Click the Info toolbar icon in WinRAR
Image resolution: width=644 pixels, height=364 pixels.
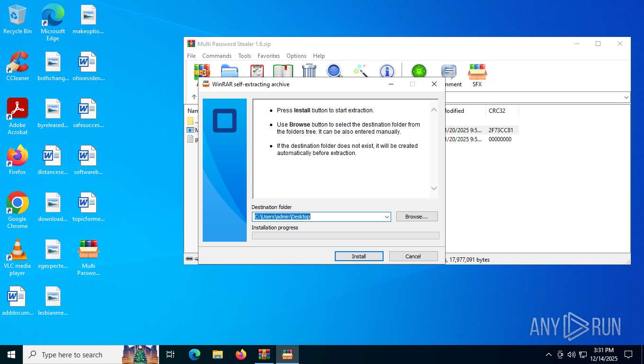click(387, 71)
